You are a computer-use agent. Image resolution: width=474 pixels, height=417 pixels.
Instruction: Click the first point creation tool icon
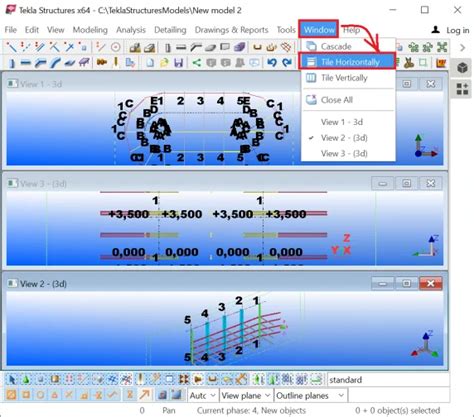[11, 47]
